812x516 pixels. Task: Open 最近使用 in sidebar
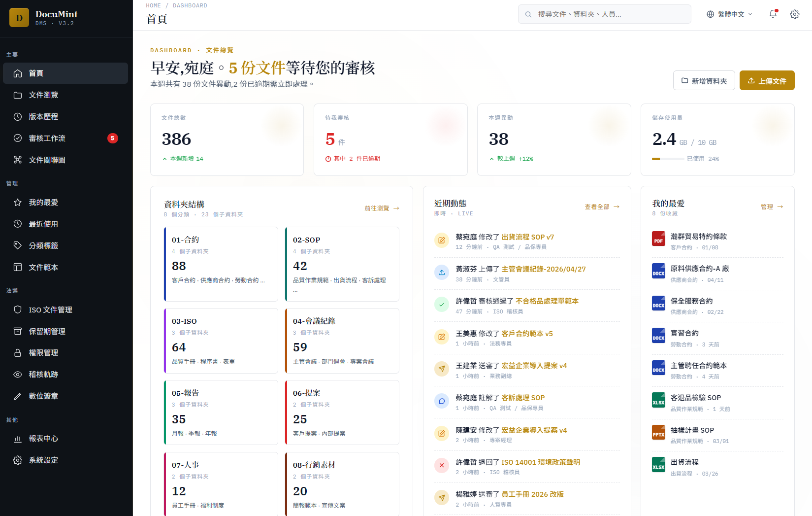coord(65,224)
